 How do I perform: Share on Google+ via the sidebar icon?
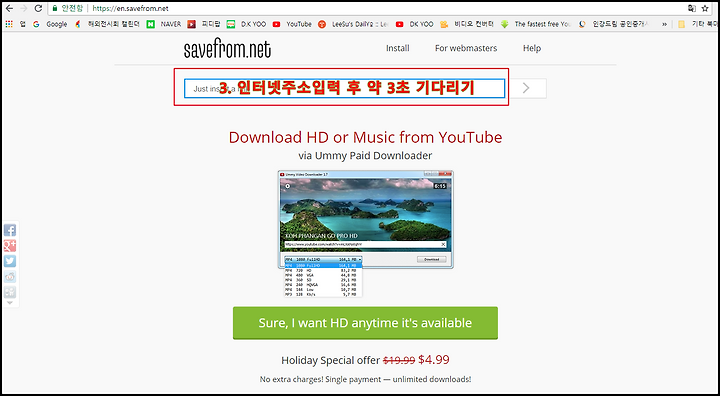[x=10, y=246]
